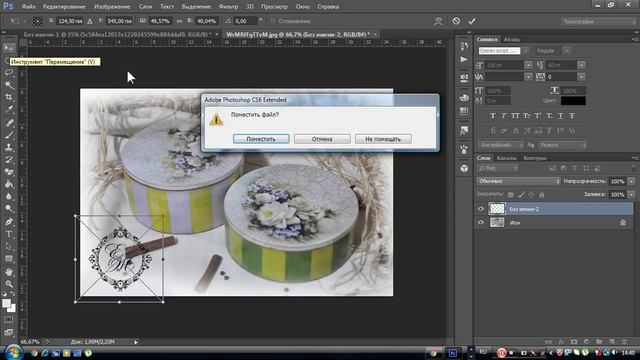The width and height of the screenshot is (640, 360).
Task: Select the Blur tool
Action: tap(9, 197)
